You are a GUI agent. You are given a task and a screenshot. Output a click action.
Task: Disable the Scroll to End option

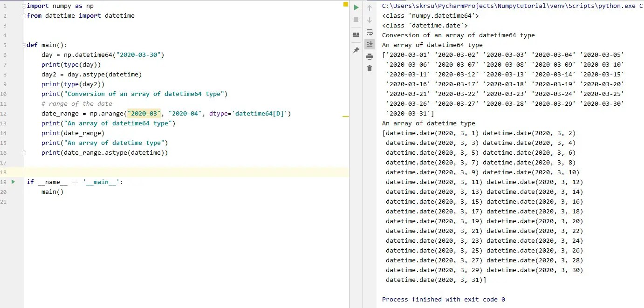[x=370, y=44]
